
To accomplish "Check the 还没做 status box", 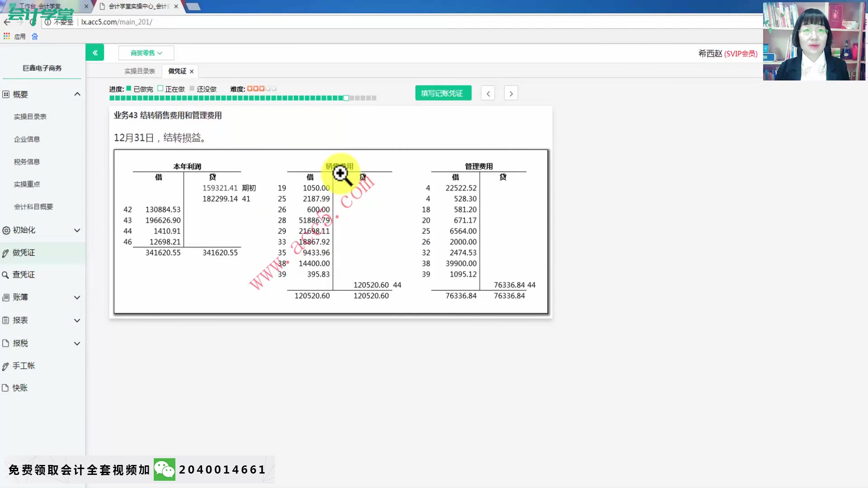I will [x=192, y=89].
